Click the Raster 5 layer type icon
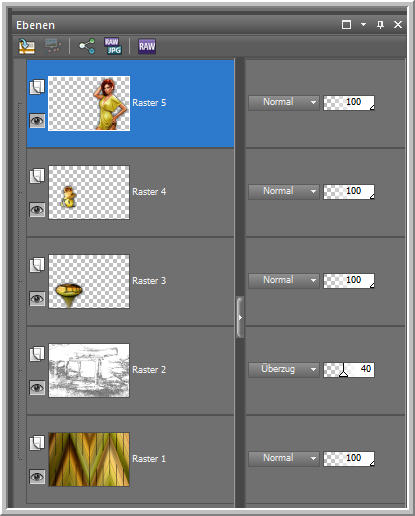 pos(37,87)
